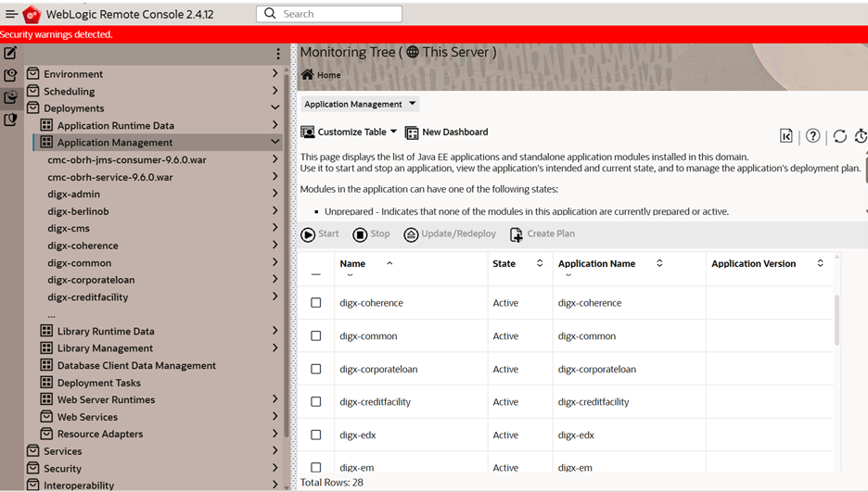
Task: Click the landing page shortcut icon
Action: [786, 135]
